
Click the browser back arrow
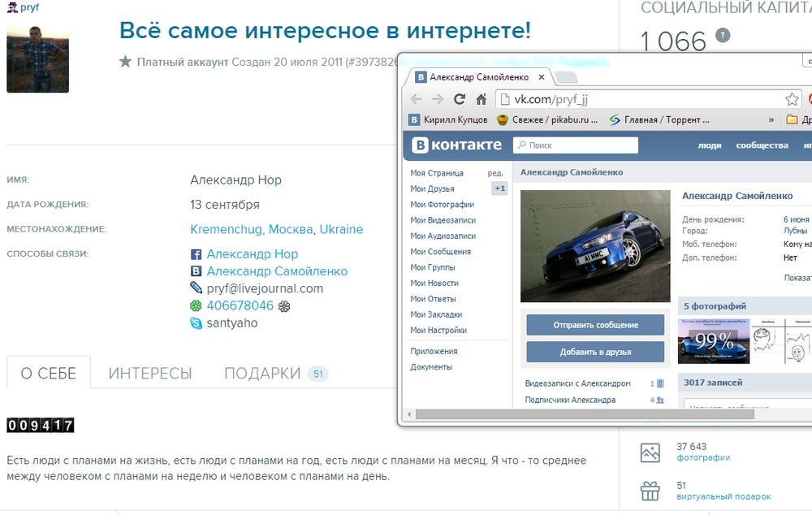tap(417, 99)
